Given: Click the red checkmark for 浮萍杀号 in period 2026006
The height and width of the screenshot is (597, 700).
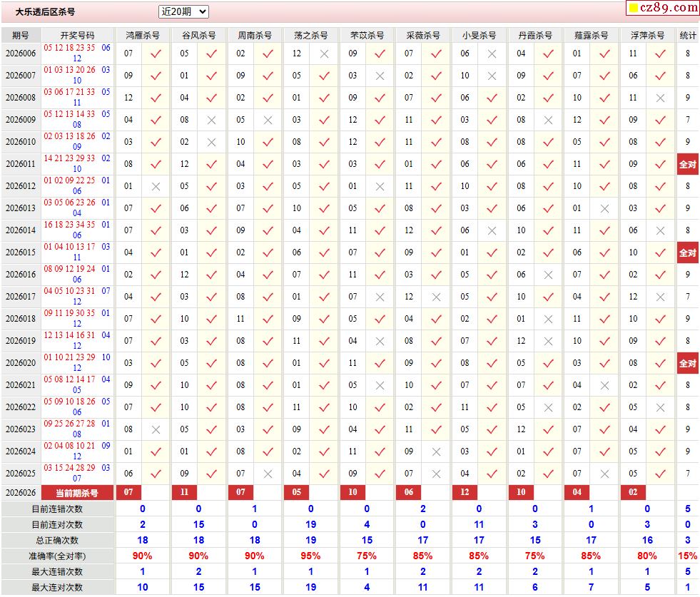Looking at the screenshot, I should click(x=660, y=53).
